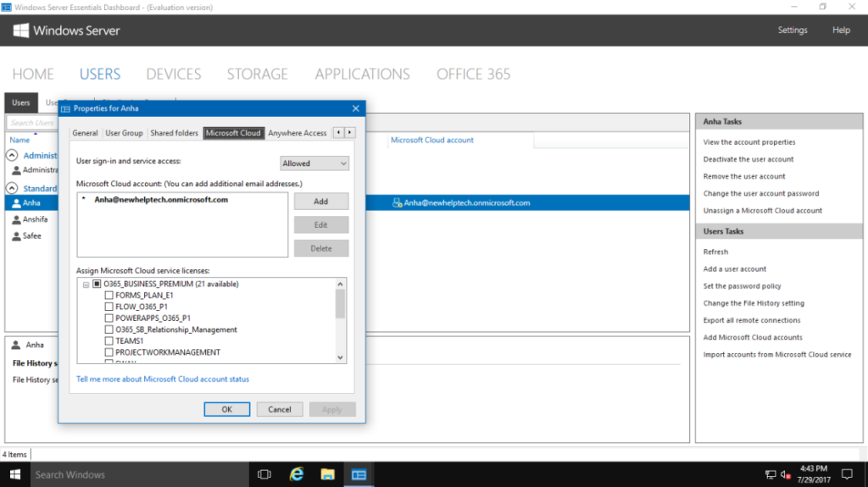
Task: Click the Edit email button
Action: [x=321, y=224]
